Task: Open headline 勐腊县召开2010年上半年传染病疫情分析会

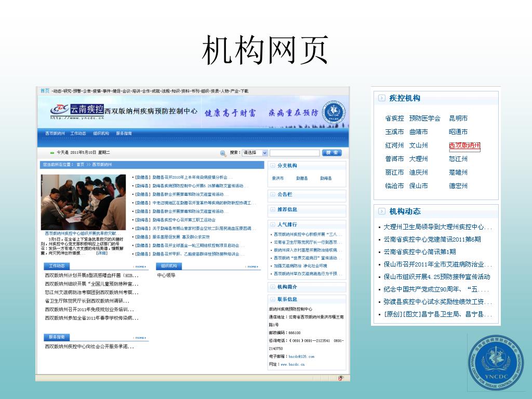Action: pos(192,178)
